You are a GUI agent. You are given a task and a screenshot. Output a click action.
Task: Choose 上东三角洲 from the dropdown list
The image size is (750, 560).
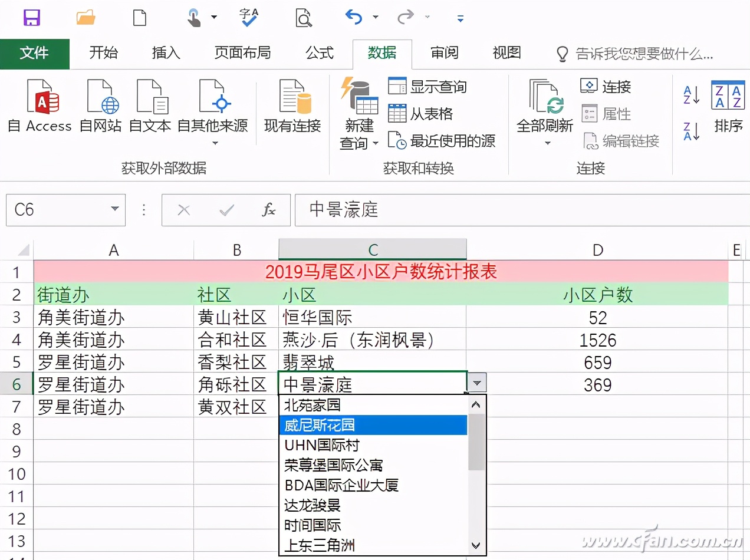pos(373,545)
